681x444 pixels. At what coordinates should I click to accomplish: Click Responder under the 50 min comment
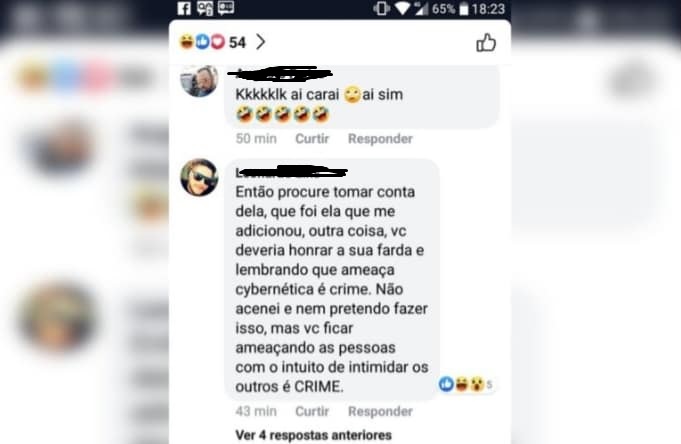380,139
